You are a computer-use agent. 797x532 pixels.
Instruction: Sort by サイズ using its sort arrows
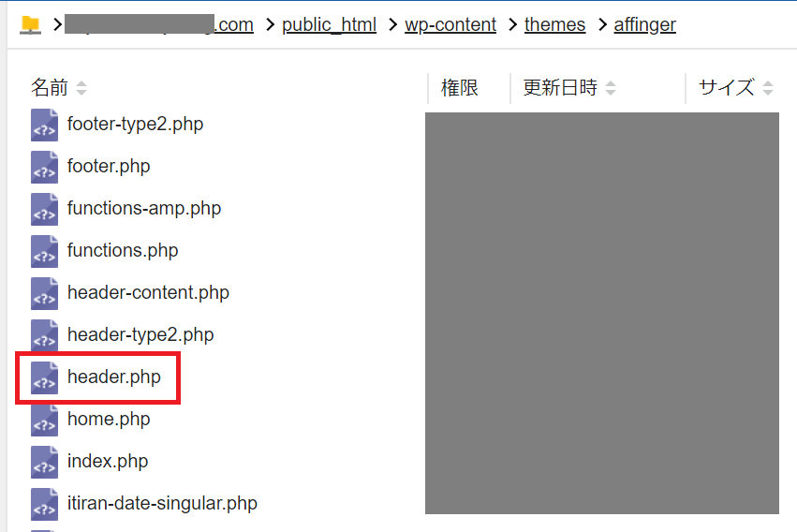coord(768,88)
